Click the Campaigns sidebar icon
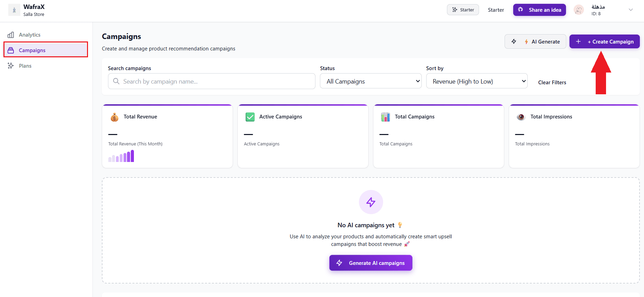The height and width of the screenshot is (297, 644). [11, 50]
